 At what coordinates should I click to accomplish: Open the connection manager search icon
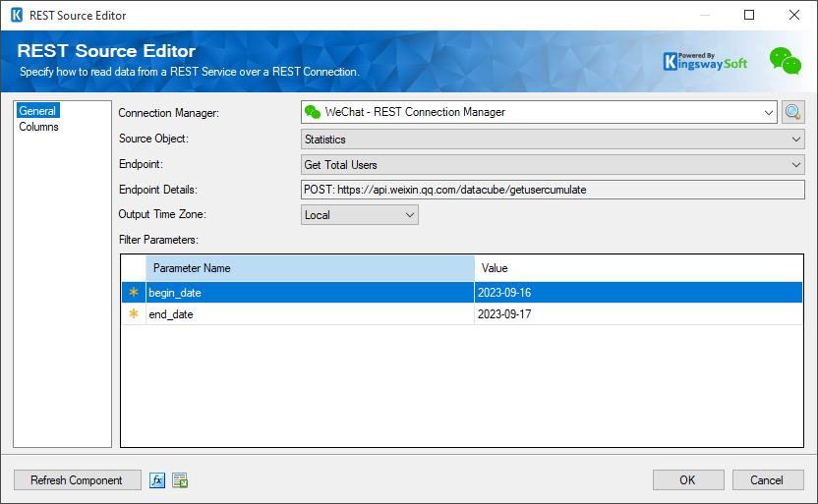click(x=792, y=112)
